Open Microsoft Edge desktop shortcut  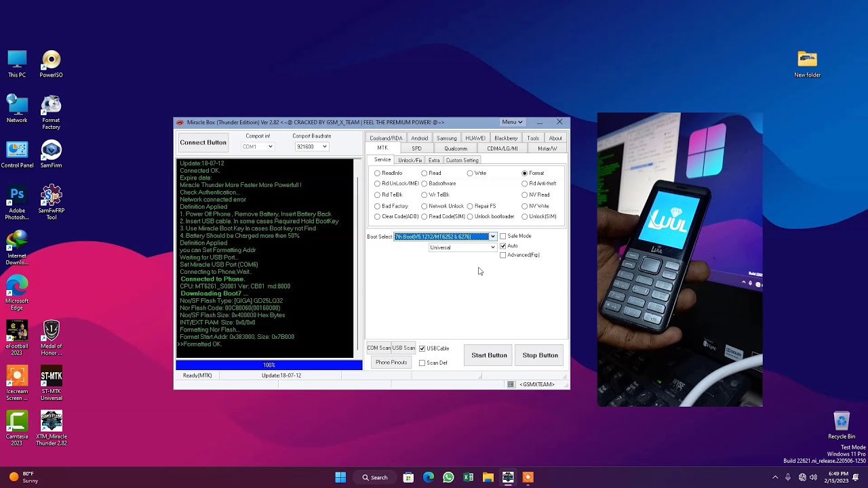17,293
